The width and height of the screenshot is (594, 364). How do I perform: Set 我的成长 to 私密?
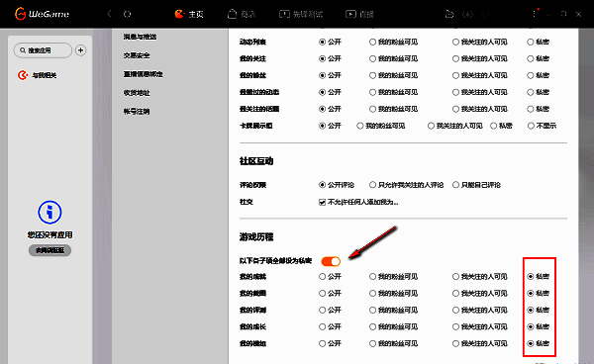click(x=531, y=326)
